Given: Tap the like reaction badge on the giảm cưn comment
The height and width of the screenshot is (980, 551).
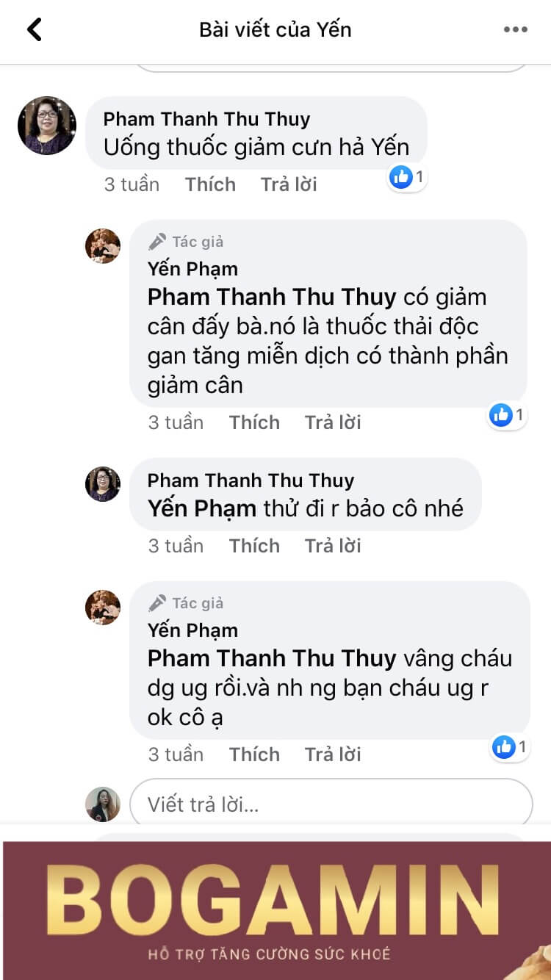Looking at the screenshot, I should (406, 176).
